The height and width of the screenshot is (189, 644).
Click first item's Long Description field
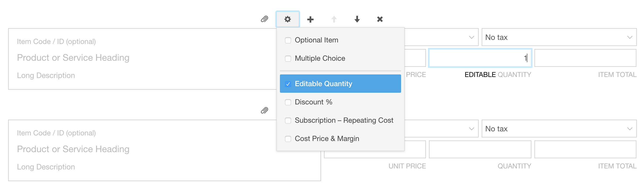click(46, 75)
